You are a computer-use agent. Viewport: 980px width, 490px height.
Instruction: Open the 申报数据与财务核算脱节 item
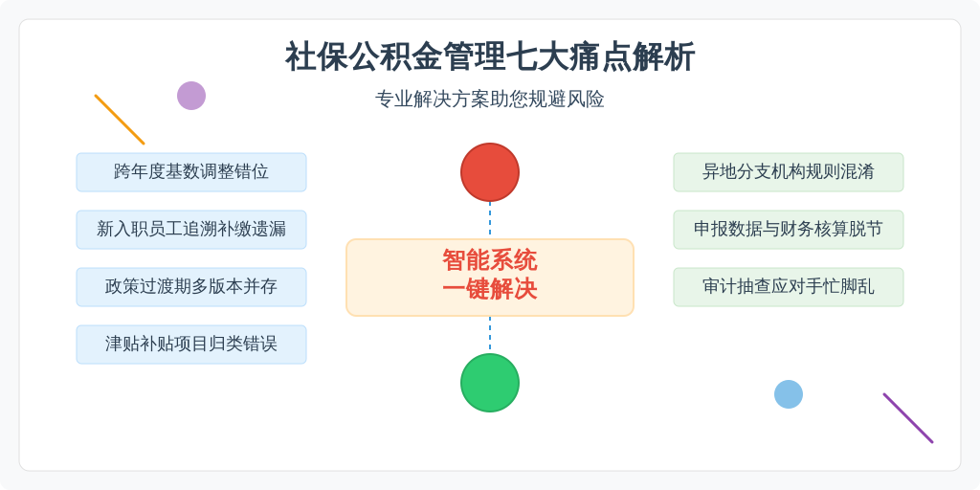pyautogui.click(x=789, y=230)
